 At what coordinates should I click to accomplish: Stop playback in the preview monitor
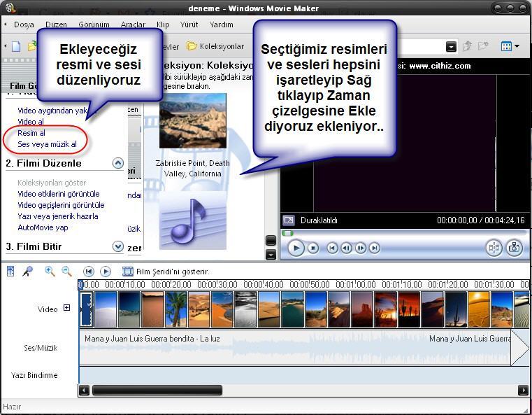tap(313, 248)
